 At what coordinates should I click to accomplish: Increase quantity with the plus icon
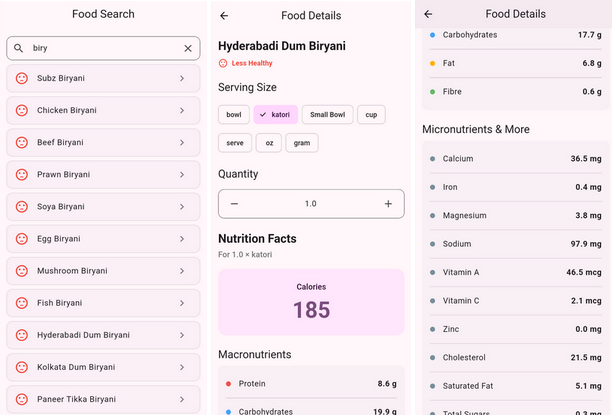[388, 204]
